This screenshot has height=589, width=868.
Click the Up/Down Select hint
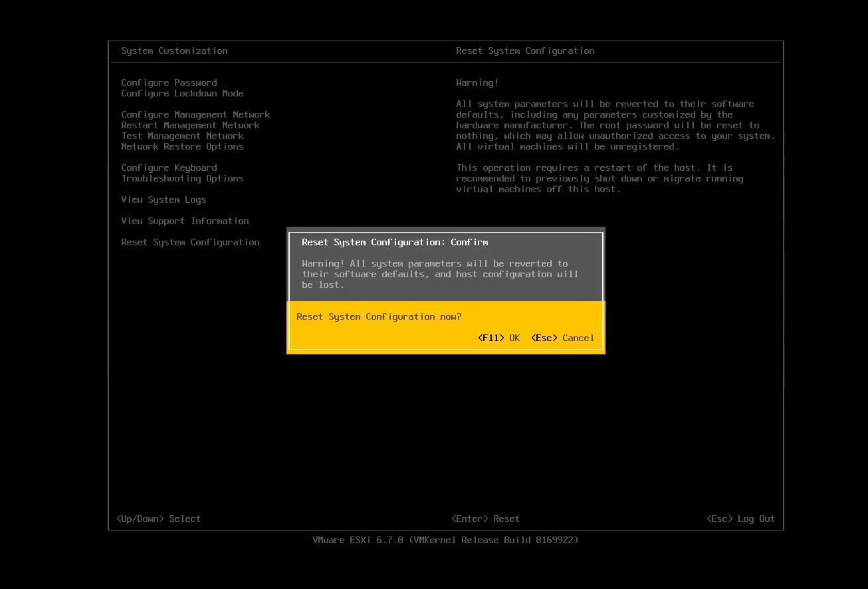point(158,519)
